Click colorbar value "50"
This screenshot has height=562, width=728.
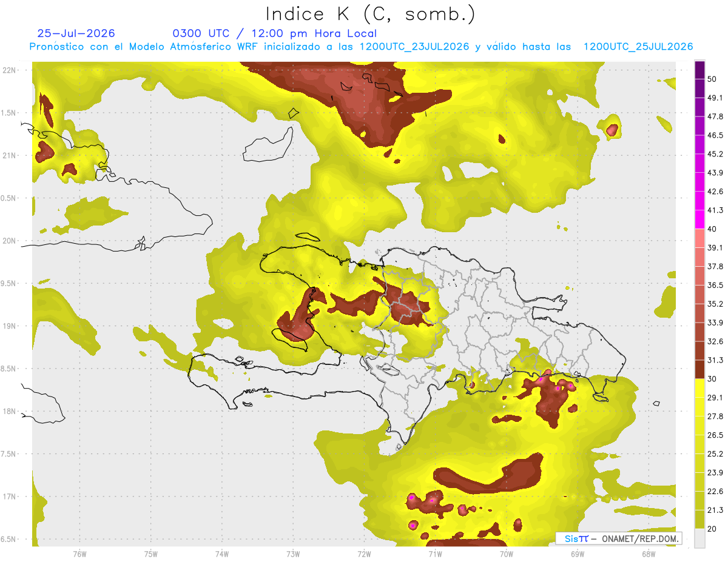712,79
